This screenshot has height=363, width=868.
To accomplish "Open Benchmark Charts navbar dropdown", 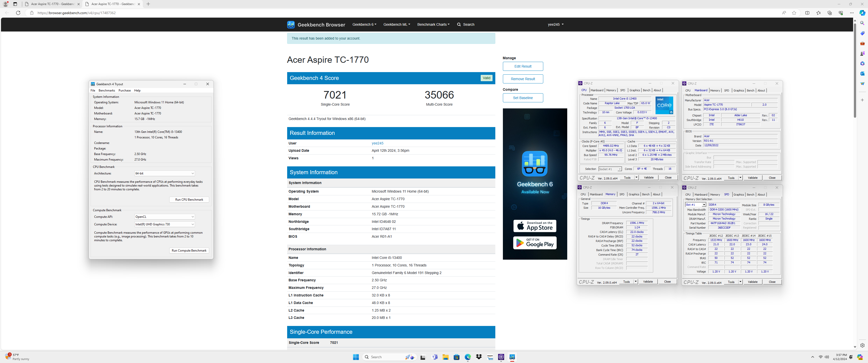I will 433,25.
